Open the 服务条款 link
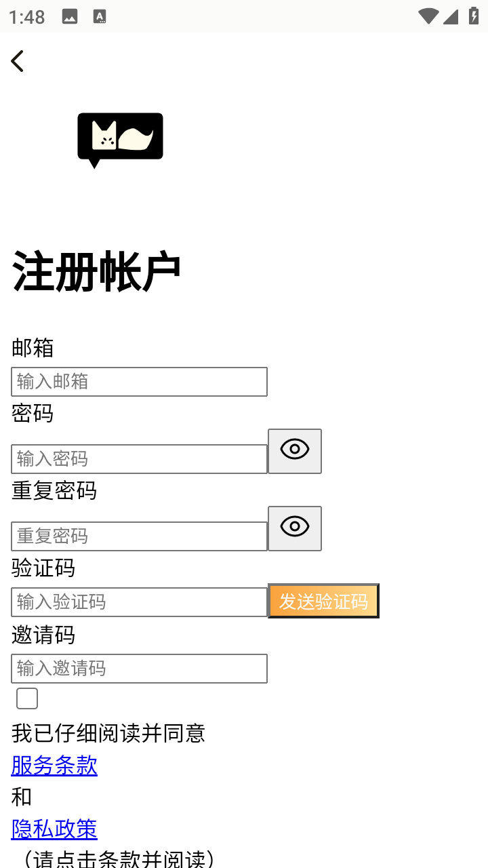This screenshot has height=868, width=488. (54, 766)
